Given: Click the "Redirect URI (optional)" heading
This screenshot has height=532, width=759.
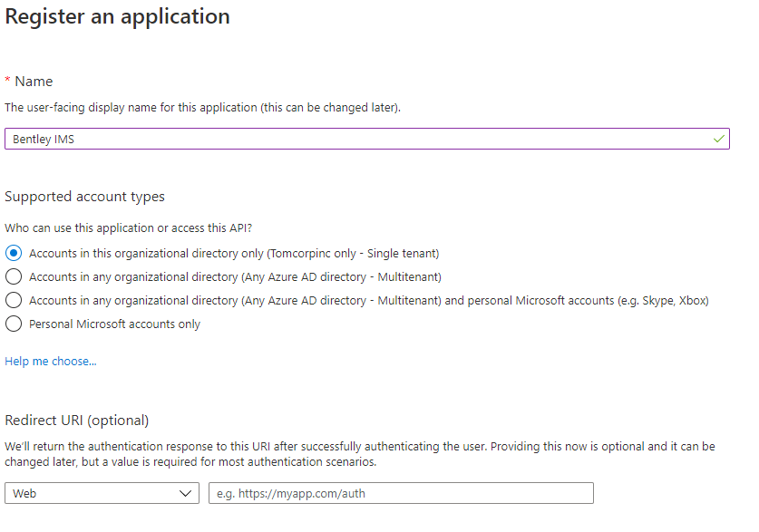Looking at the screenshot, I should pos(77,421).
